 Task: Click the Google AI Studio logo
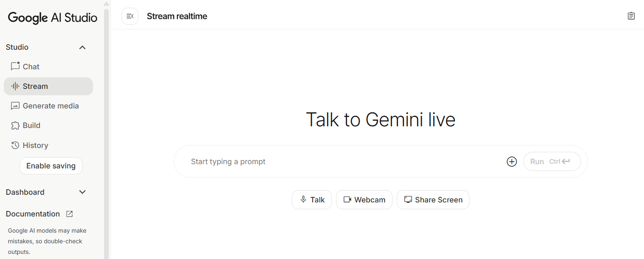[x=53, y=18]
